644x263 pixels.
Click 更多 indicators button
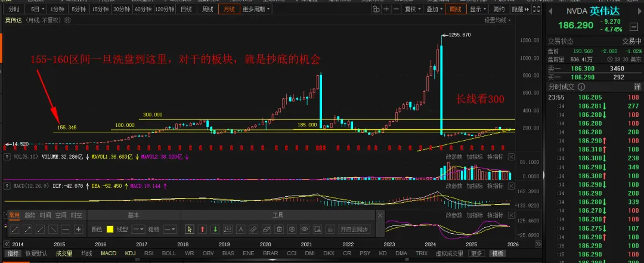click(476, 253)
